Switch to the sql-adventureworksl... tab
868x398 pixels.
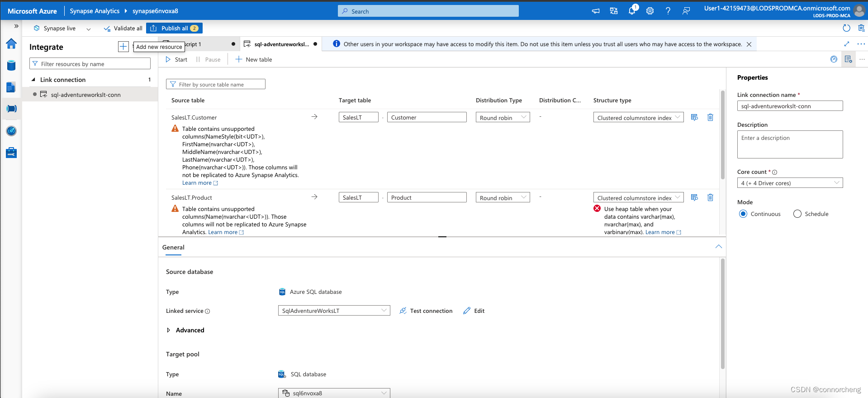[x=280, y=44]
